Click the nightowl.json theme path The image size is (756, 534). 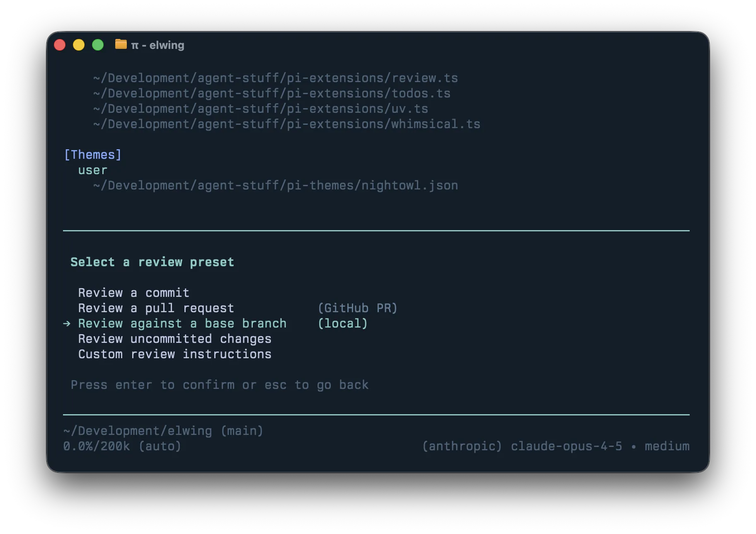(x=275, y=185)
